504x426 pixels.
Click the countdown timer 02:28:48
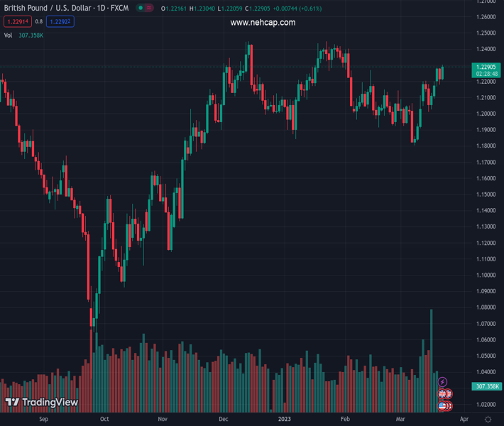[487, 74]
